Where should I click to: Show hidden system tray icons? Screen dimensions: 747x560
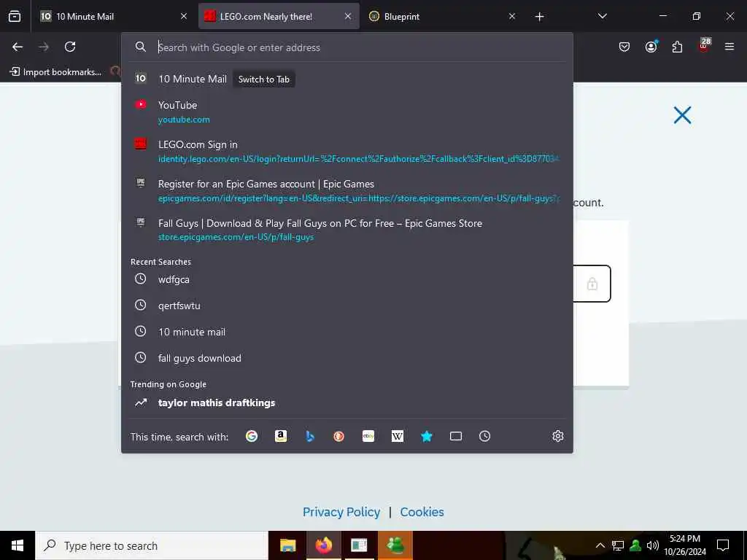(600, 545)
